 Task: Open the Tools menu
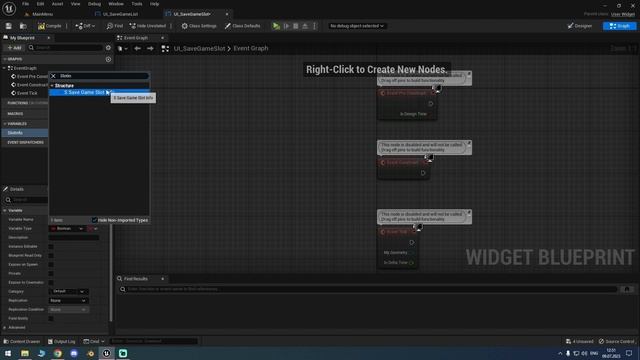137,4
